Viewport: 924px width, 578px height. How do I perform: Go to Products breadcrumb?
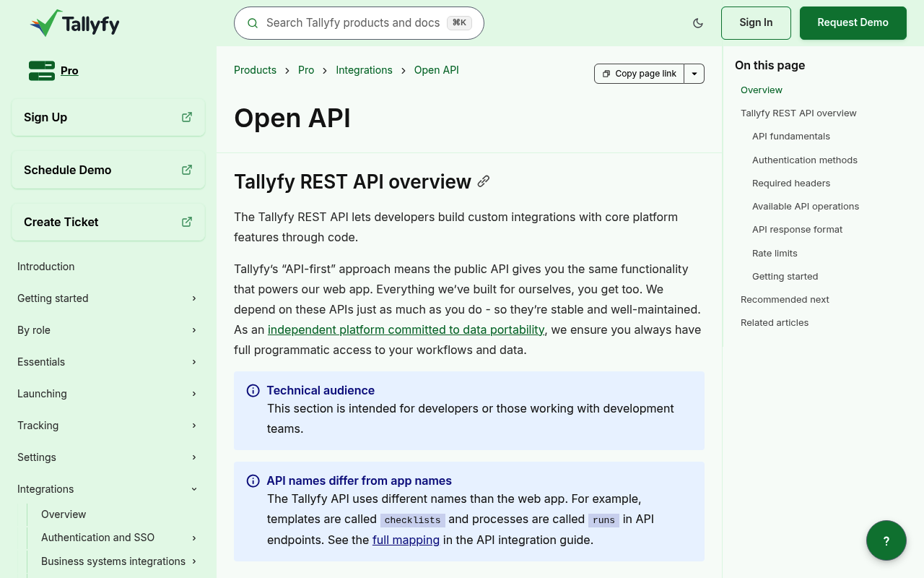pos(255,70)
